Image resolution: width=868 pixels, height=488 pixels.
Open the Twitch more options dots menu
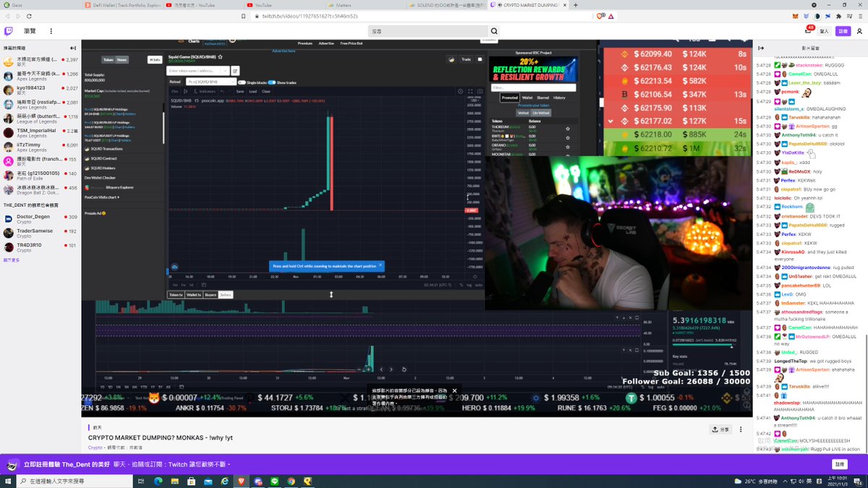51,31
